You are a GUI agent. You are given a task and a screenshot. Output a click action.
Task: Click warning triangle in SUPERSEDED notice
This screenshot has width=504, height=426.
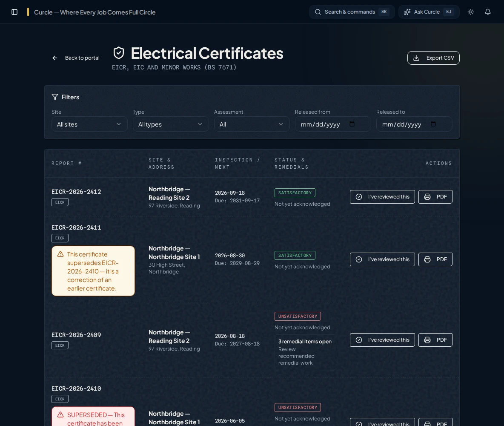click(x=60, y=415)
